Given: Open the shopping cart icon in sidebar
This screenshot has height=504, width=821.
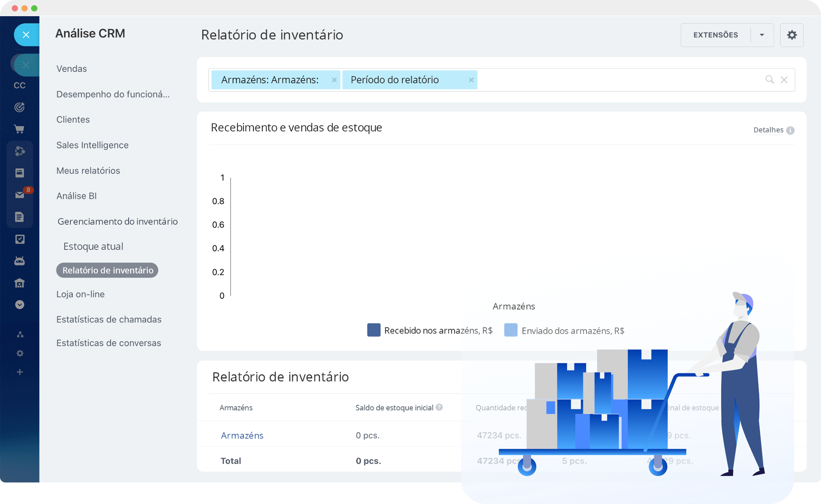Looking at the screenshot, I should click(19, 129).
